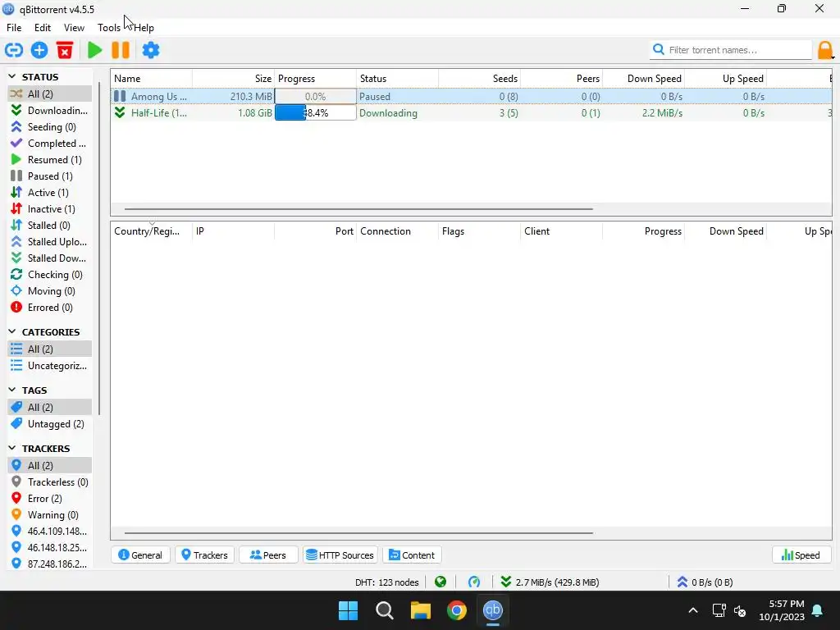Open the Tools menu
This screenshot has height=630, width=840.
(x=109, y=28)
